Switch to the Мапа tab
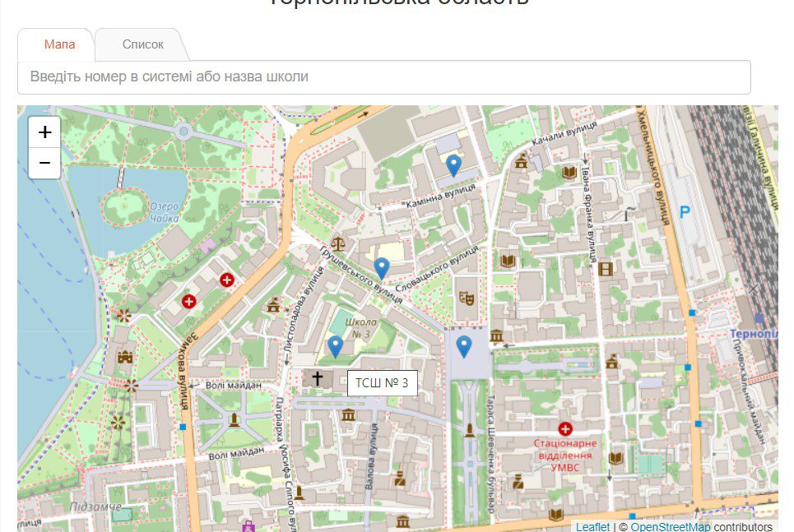The height and width of the screenshot is (532, 794). coord(60,44)
